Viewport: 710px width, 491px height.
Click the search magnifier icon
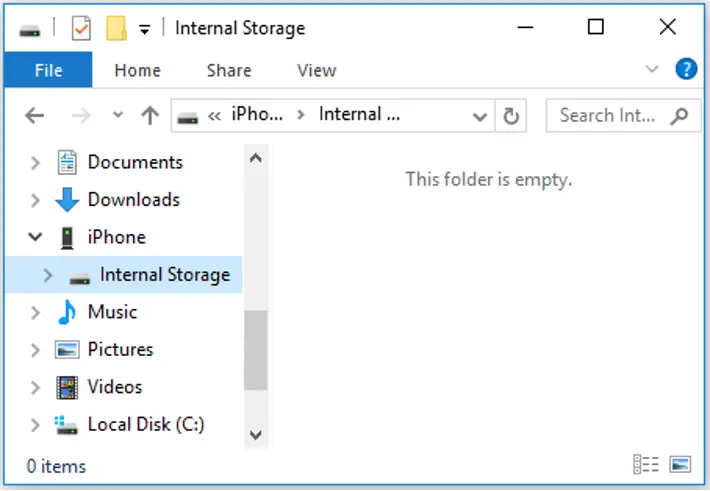pos(679,116)
